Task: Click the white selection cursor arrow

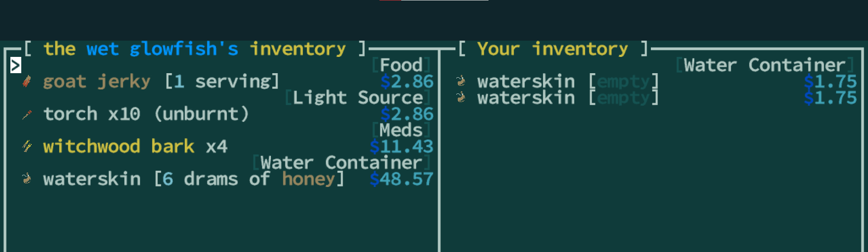Action: (x=15, y=65)
